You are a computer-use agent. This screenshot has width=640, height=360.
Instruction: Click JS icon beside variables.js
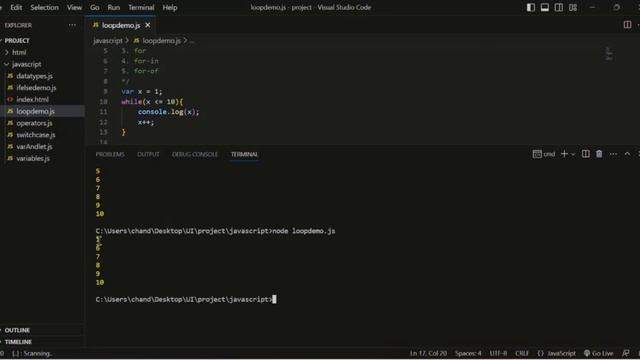click(x=10, y=158)
